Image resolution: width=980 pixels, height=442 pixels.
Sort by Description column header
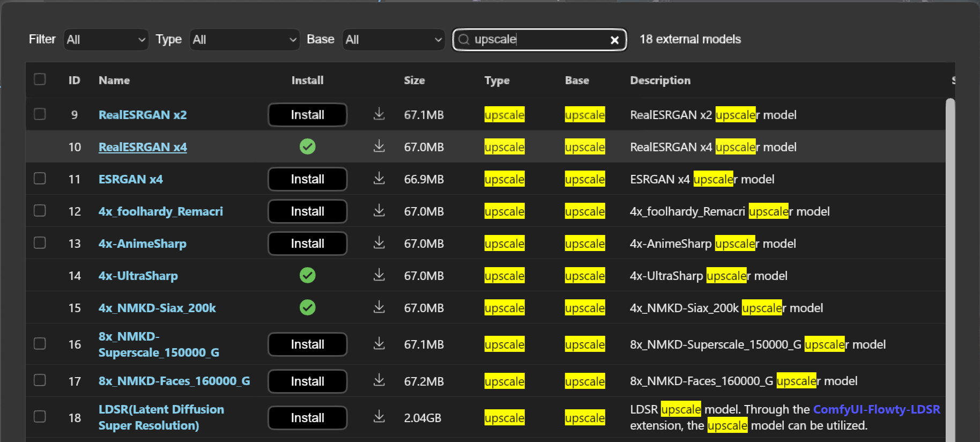(660, 80)
